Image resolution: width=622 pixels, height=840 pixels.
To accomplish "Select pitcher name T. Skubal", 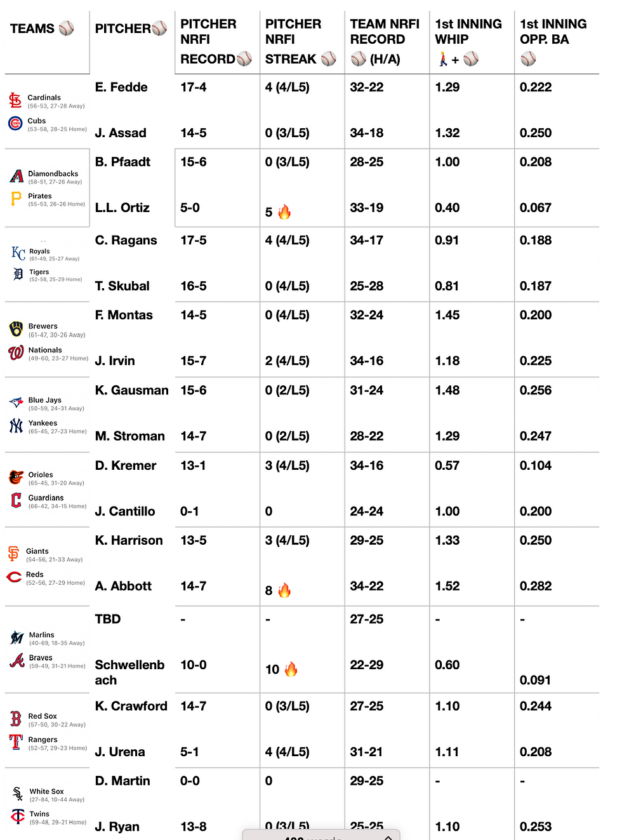I will [x=122, y=286].
